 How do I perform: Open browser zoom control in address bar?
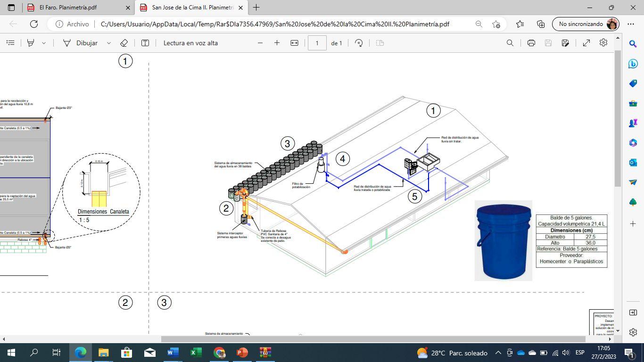pyautogui.click(x=479, y=24)
